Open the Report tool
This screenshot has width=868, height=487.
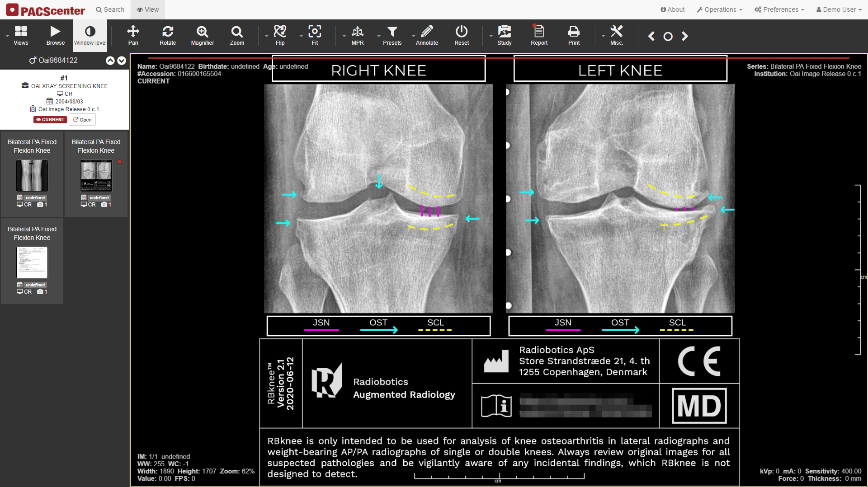pos(539,36)
